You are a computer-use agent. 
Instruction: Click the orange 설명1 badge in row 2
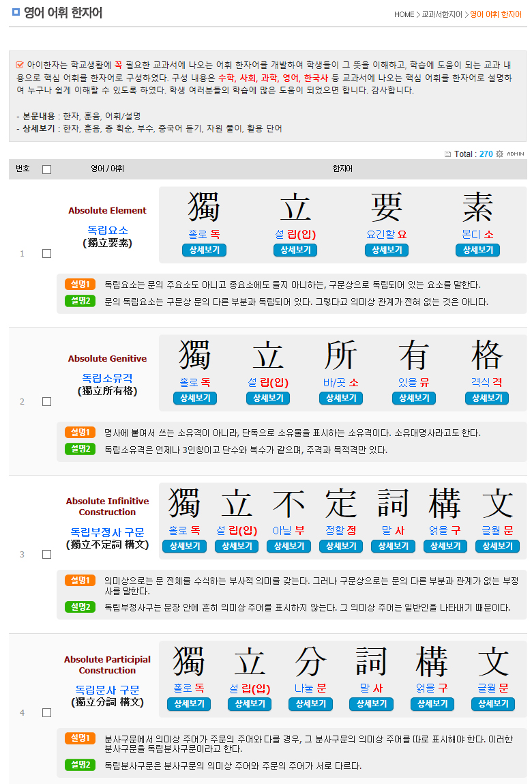coord(79,433)
